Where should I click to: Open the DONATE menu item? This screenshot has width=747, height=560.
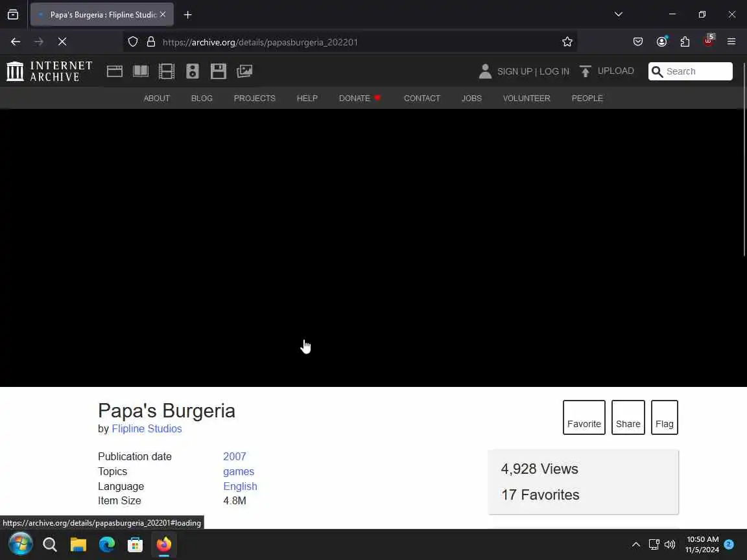[x=360, y=98]
